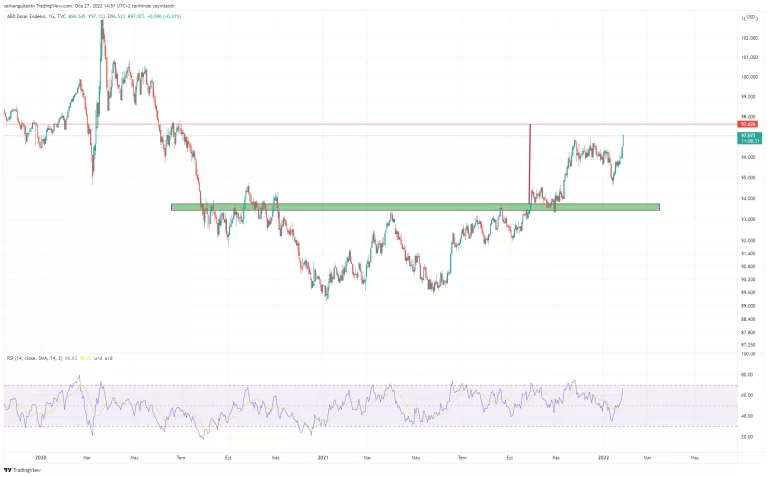This screenshot has width=768, height=477.
Task: Click the 94.000 level on price axis
Action: coord(746,199)
